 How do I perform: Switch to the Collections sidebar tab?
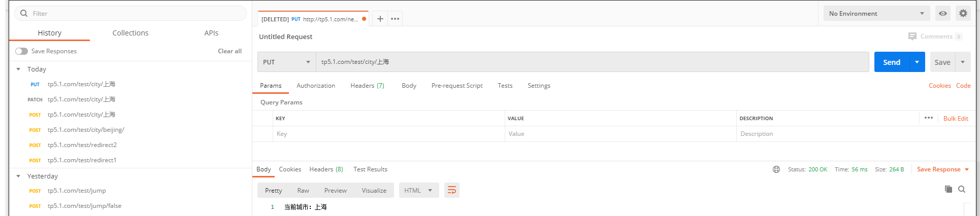(130, 33)
